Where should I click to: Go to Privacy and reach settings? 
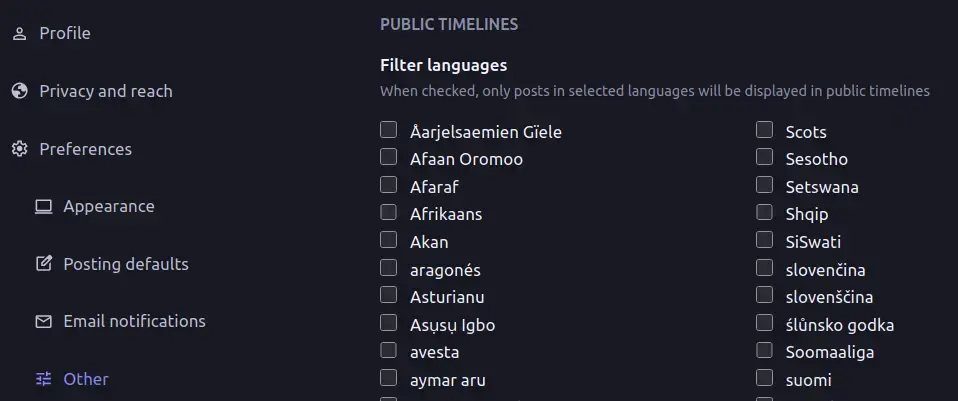pyautogui.click(x=105, y=91)
